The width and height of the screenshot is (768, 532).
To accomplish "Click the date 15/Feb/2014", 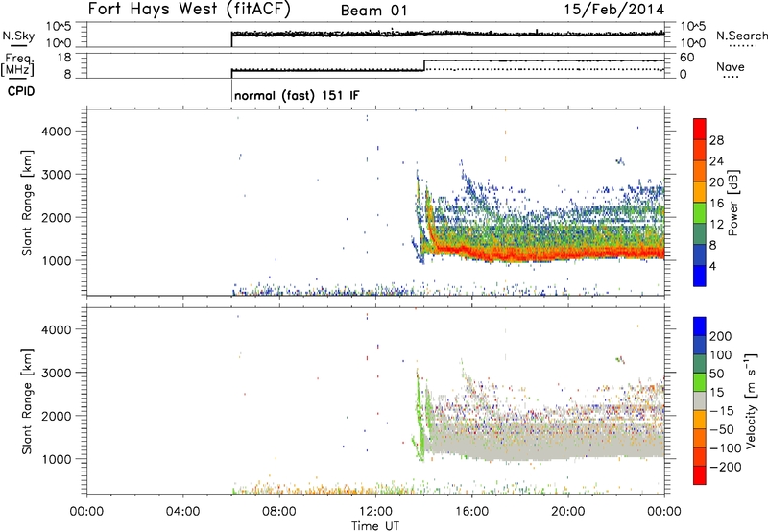I will point(614,9).
